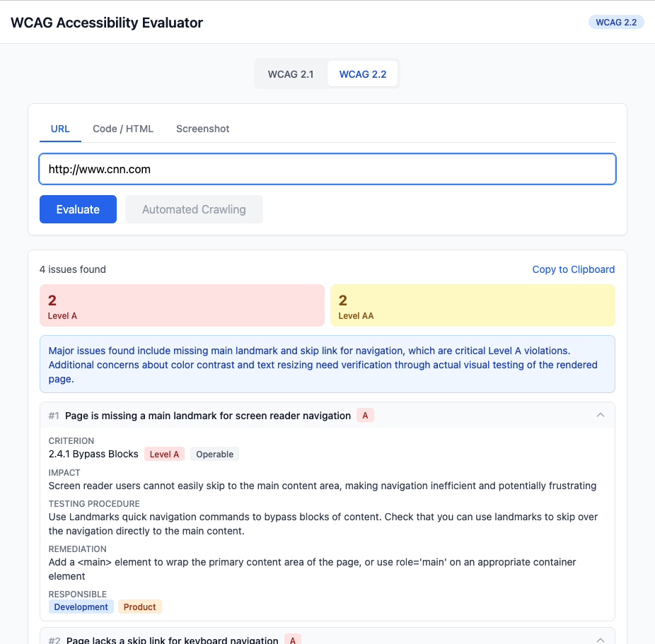The width and height of the screenshot is (655, 644).
Task: Click the Evaluate button
Action: pos(78,209)
